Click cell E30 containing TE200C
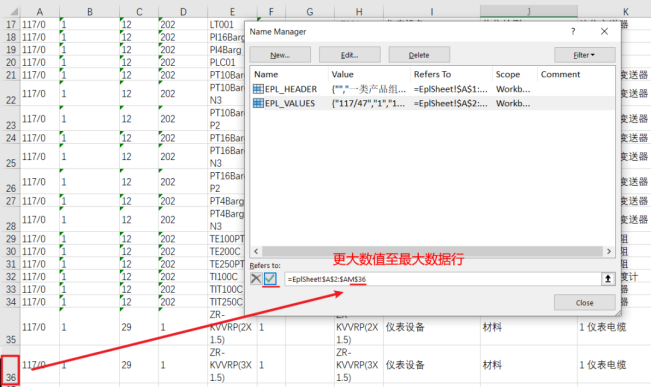The image size is (651, 387). click(x=226, y=251)
